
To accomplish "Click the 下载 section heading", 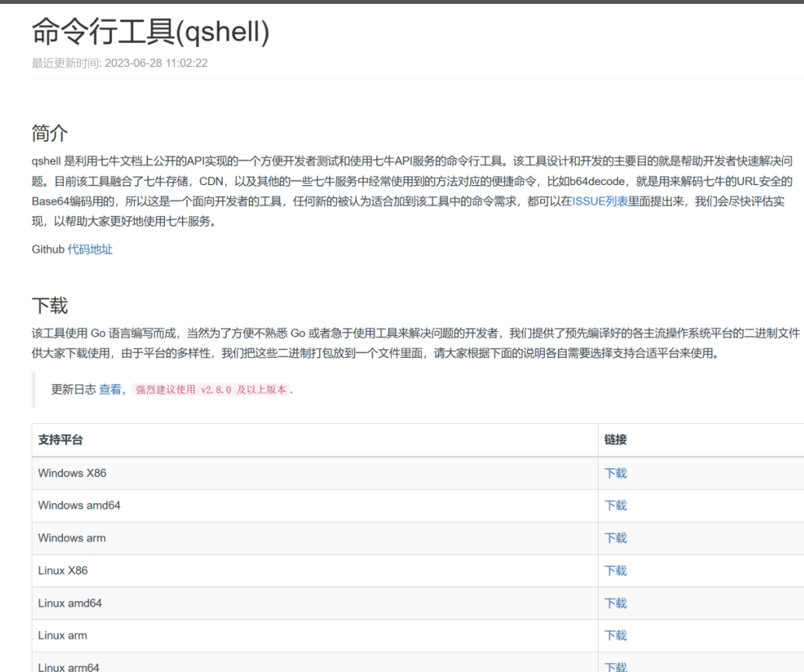I will pyautogui.click(x=50, y=306).
